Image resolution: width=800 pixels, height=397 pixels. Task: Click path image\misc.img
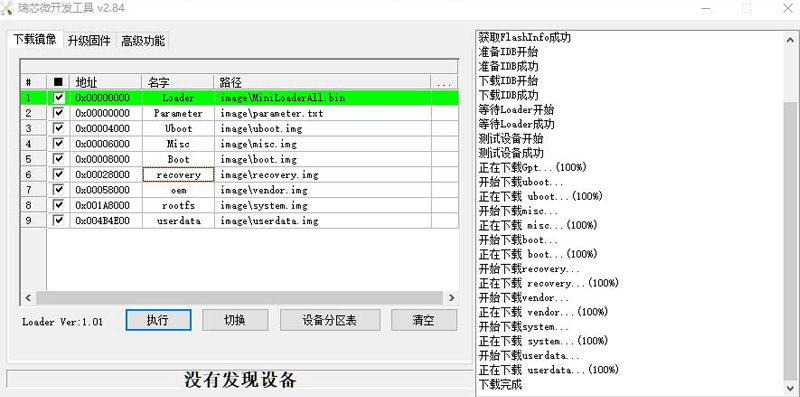258,144
